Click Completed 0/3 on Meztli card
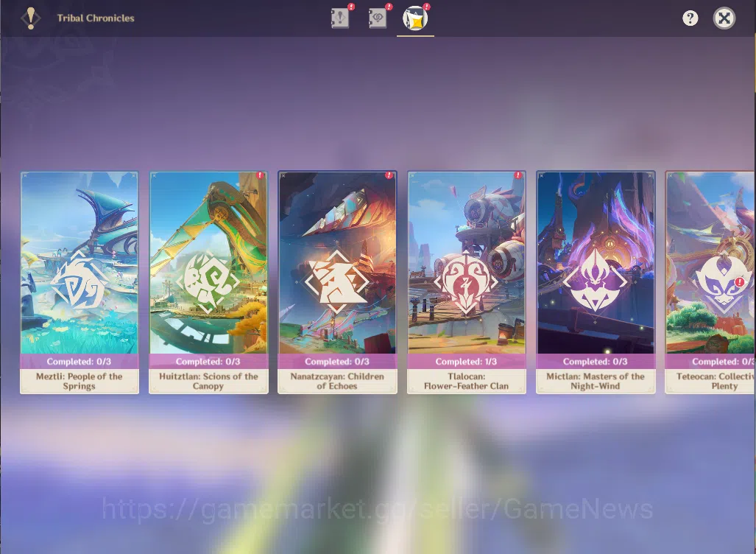The height and width of the screenshot is (554, 756). 80,362
